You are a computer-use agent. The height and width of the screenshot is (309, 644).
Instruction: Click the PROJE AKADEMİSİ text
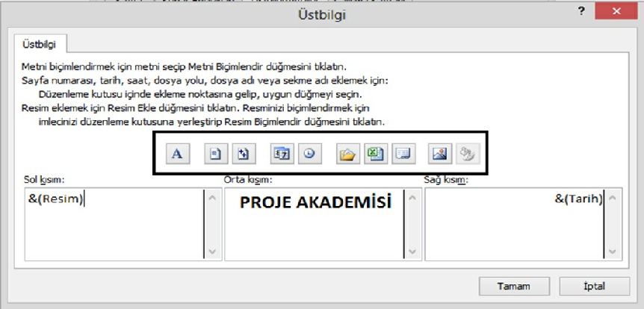click(315, 202)
